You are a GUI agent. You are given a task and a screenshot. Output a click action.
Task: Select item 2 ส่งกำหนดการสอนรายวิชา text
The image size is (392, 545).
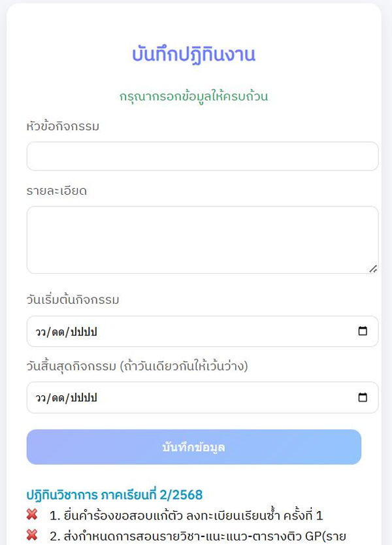click(x=196, y=537)
